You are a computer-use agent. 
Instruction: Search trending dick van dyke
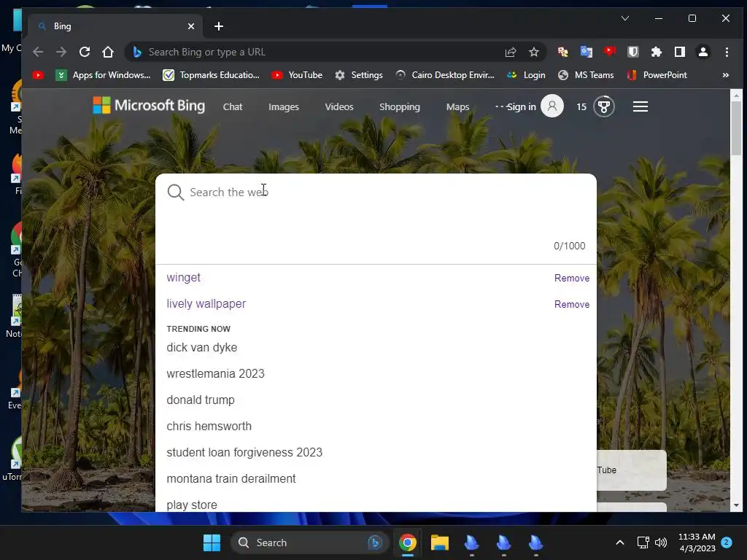(201, 348)
